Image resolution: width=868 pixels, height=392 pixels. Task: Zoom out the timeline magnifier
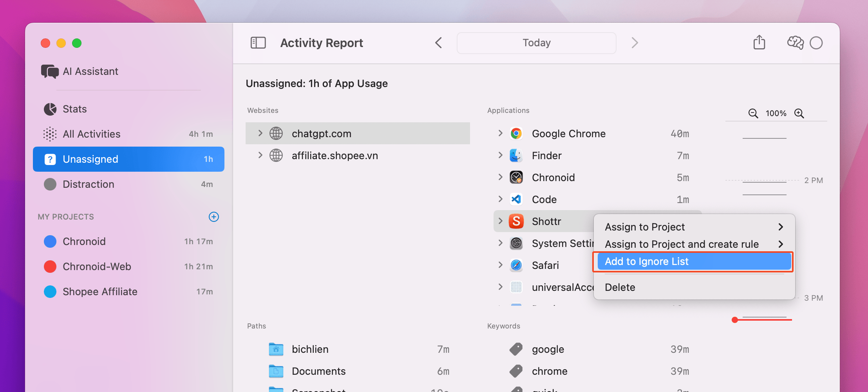tap(753, 113)
